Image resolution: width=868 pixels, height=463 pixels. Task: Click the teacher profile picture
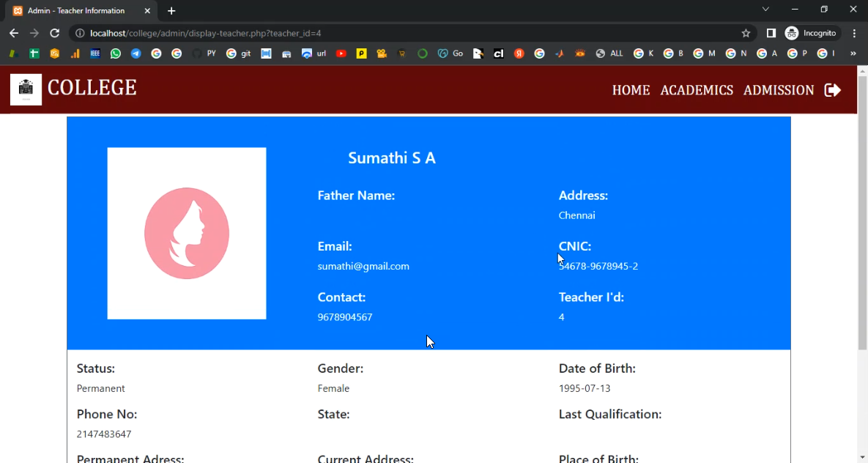click(187, 233)
